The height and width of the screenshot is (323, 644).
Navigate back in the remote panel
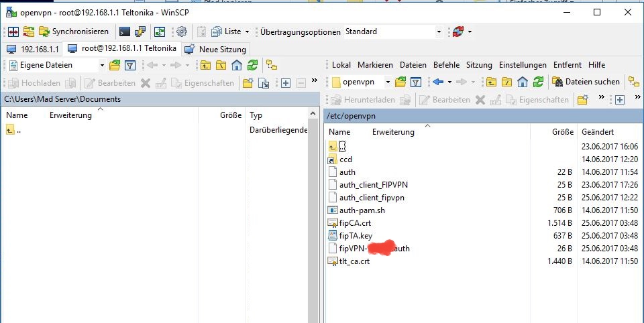pos(438,82)
